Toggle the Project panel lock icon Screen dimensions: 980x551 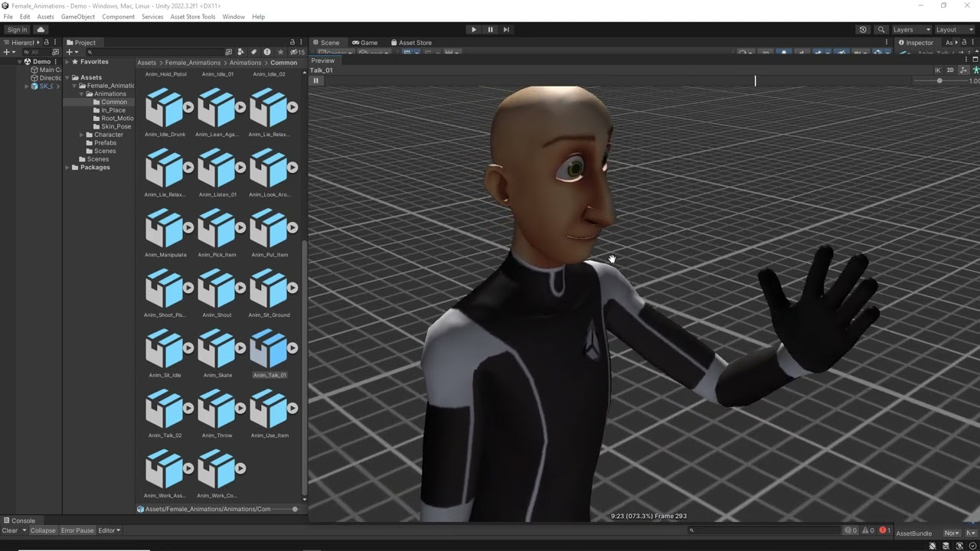click(292, 42)
